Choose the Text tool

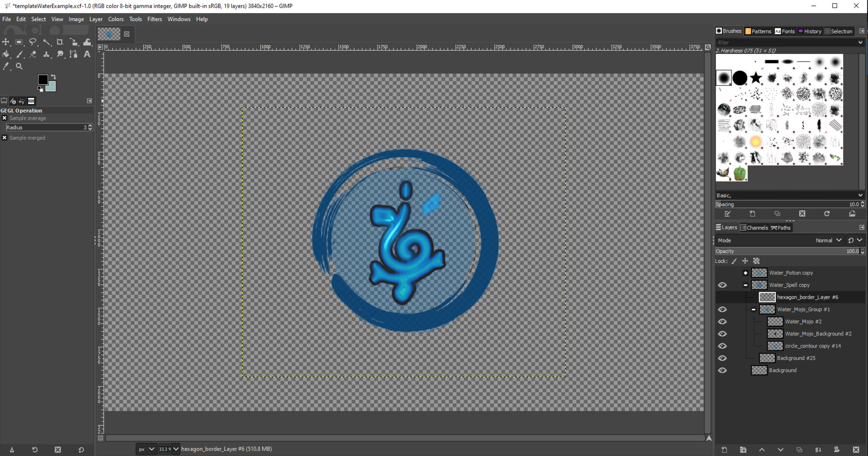pos(87,54)
